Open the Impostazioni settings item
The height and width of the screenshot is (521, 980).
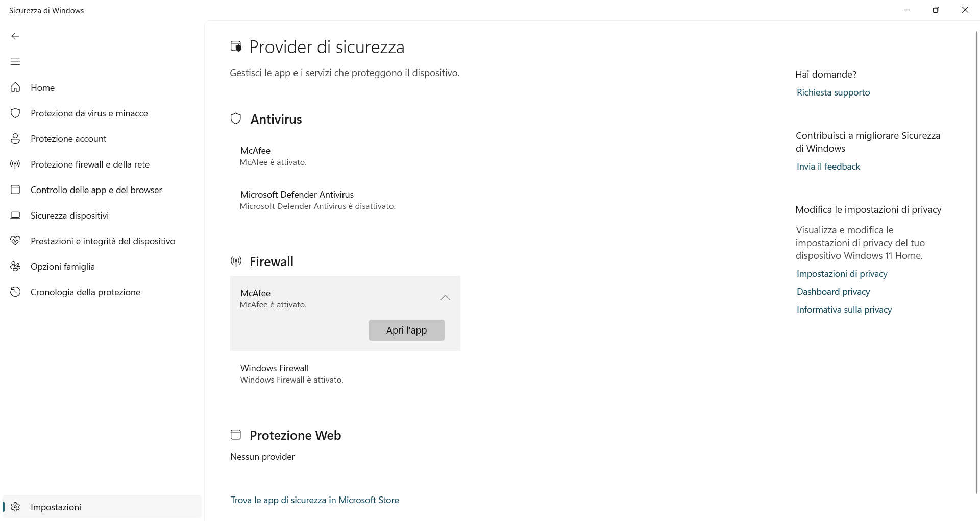102,507
